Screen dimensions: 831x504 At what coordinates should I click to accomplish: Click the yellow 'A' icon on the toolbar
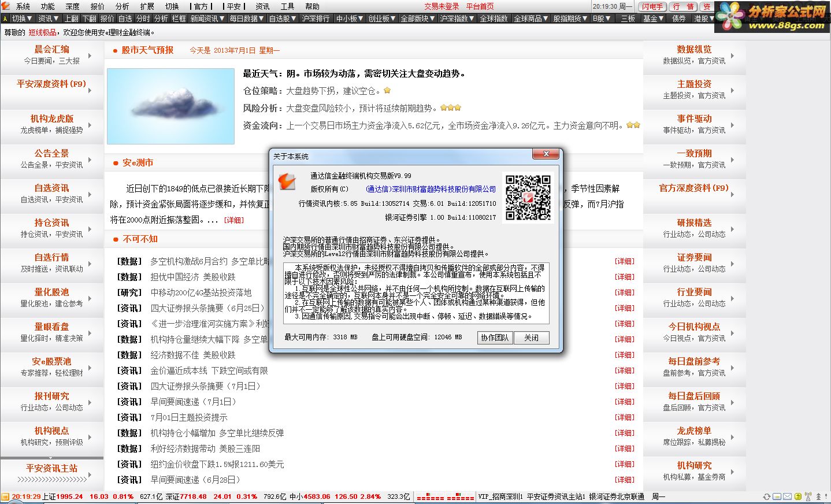click(x=5, y=18)
